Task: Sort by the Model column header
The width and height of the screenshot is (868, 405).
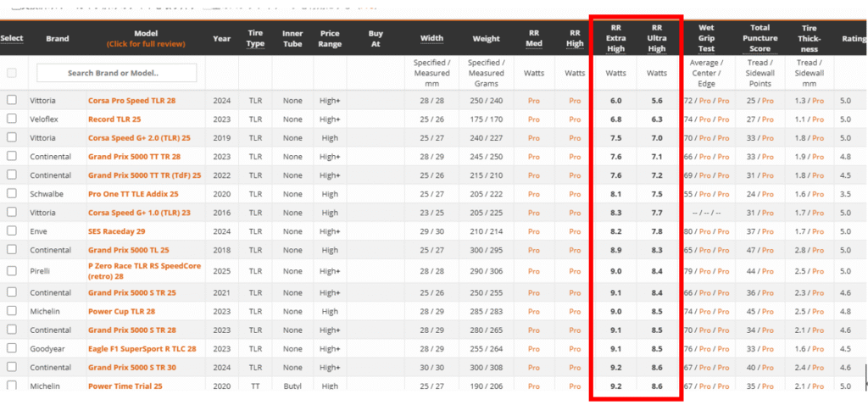Action: (x=146, y=34)
